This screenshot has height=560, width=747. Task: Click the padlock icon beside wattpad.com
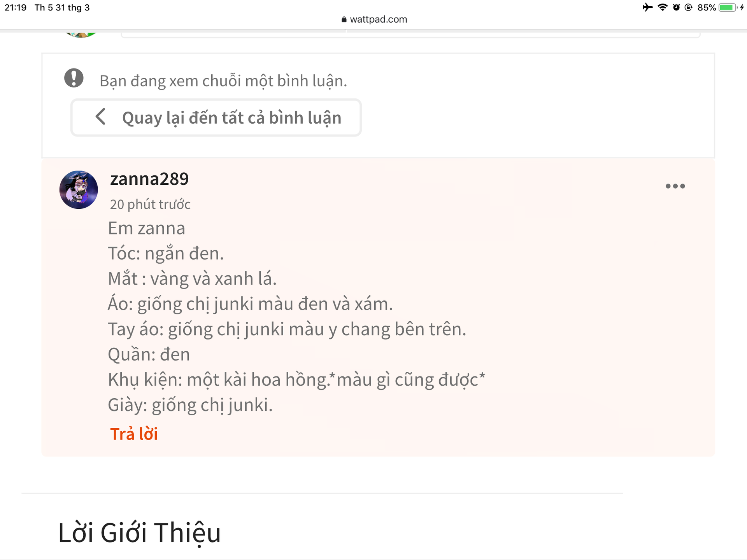[344, 19]
